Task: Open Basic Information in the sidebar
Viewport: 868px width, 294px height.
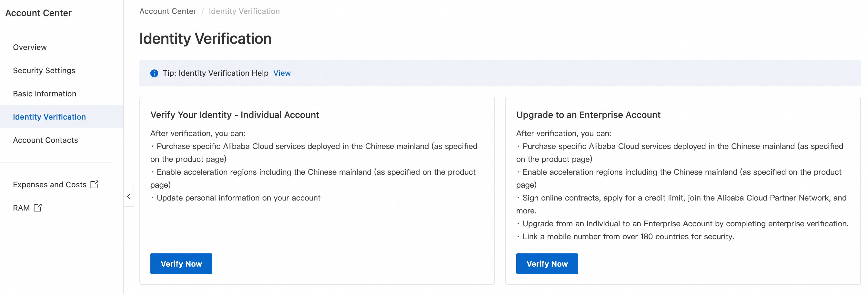Action: 45,94
